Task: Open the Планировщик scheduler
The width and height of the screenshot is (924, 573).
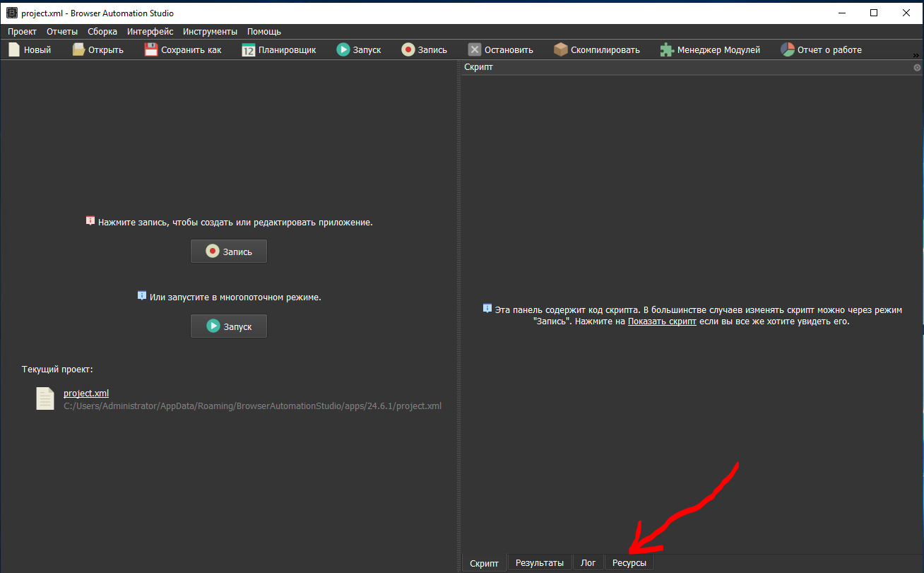Action: (279, 49)
